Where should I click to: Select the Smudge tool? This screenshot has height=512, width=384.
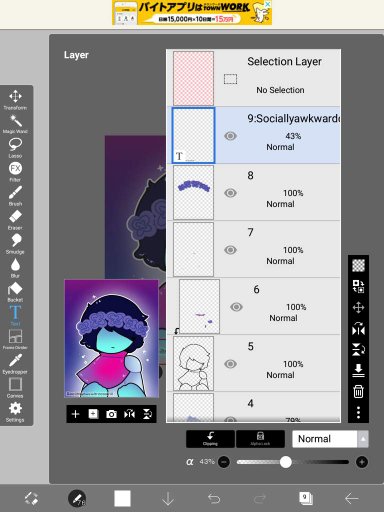pyautogui.click(x=15, y=243)
